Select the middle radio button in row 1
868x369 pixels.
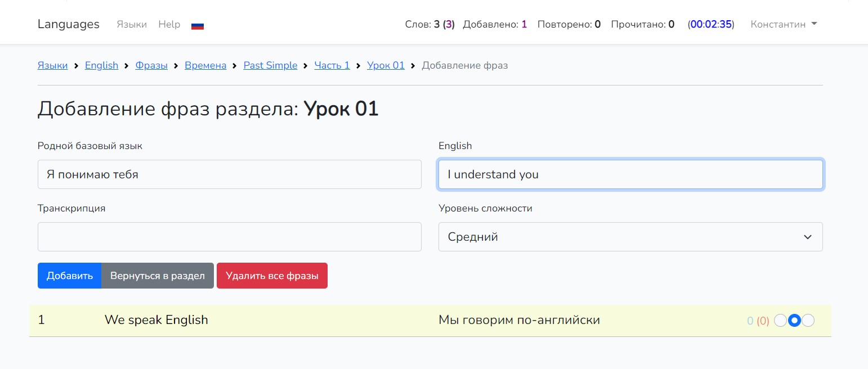click(794, 321)
